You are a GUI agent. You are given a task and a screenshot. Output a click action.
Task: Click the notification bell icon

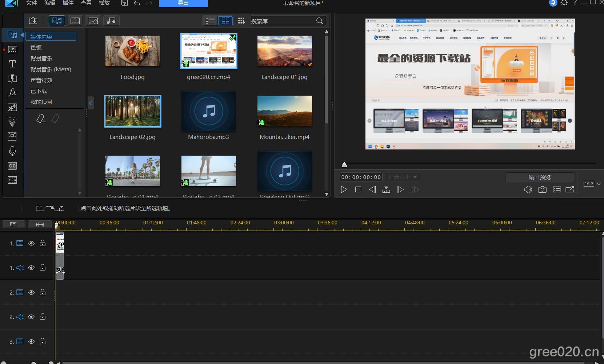(553, 3)
